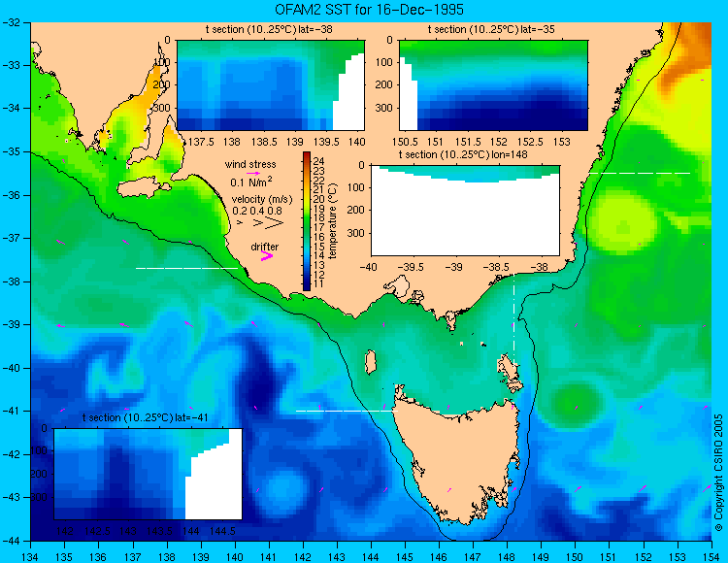Click the "drifter" legend label

click(x=265, y=247)
